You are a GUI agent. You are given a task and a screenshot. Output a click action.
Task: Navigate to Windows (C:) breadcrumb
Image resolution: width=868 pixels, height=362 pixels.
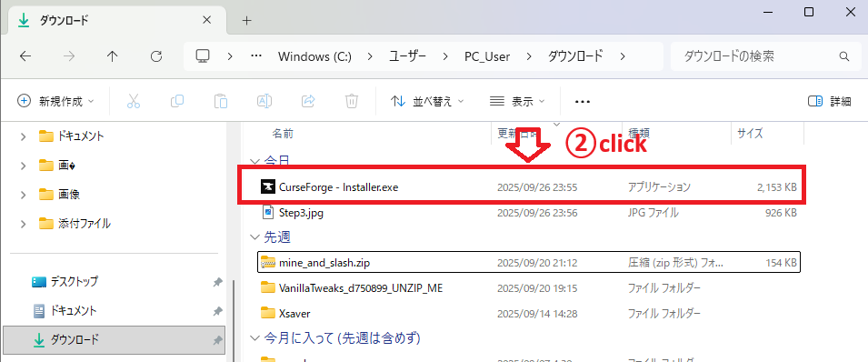[314, 56]
